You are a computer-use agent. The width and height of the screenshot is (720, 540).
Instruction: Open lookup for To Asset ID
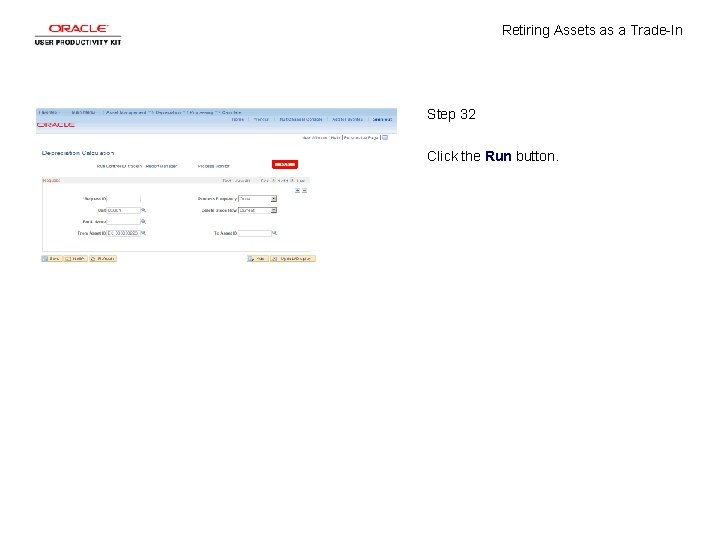[x=275, y=233]
